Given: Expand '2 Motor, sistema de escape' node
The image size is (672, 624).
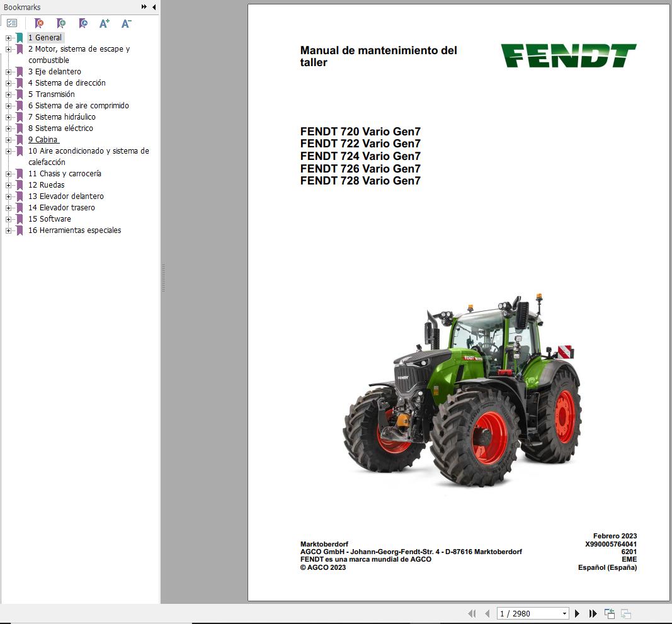Looking at the screenshot, I should (8, 49).
